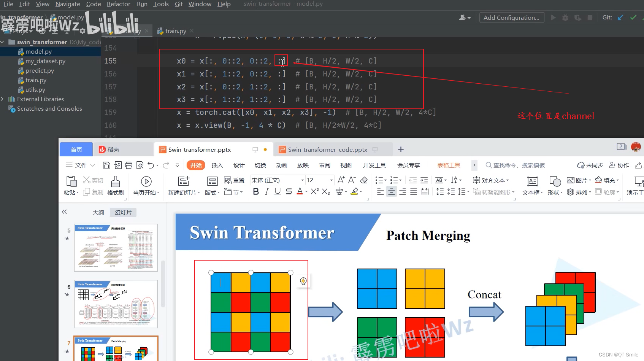644x361 pixels.
Task: Underline text using the U icon
Action: tap(278, 192)
